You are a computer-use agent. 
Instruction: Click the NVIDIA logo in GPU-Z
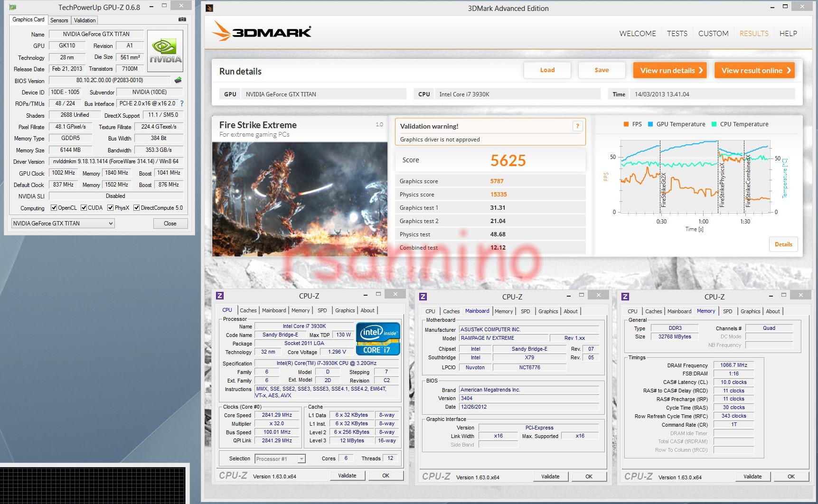pyautogui.click(x=165, y=51)
